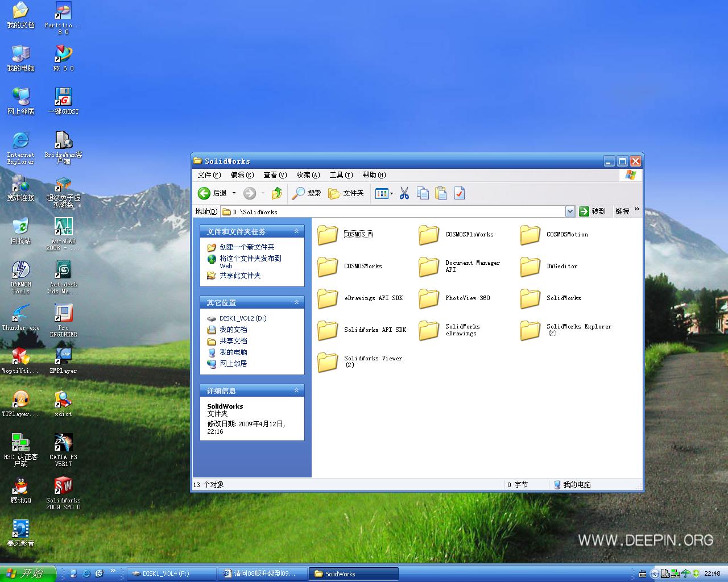The image size is (728, 582).
Task: Select the Document Manager API folder
Action: point(460,266)
